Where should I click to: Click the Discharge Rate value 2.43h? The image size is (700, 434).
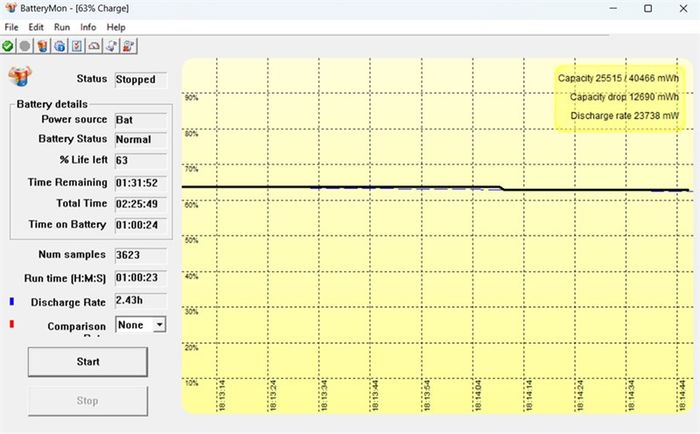click(x=129, y=300)
